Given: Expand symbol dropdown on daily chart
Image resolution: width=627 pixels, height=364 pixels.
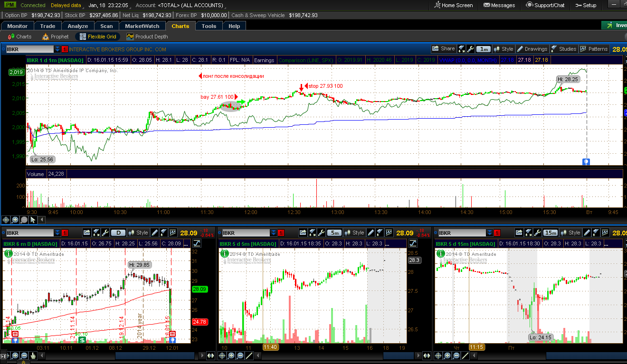Looking at the screenshot, I should click(57, 233).
